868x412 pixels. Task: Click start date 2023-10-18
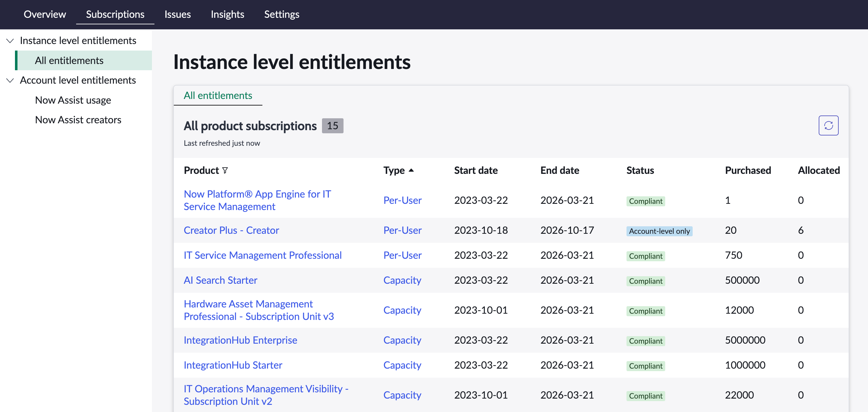tap(481, 230)
